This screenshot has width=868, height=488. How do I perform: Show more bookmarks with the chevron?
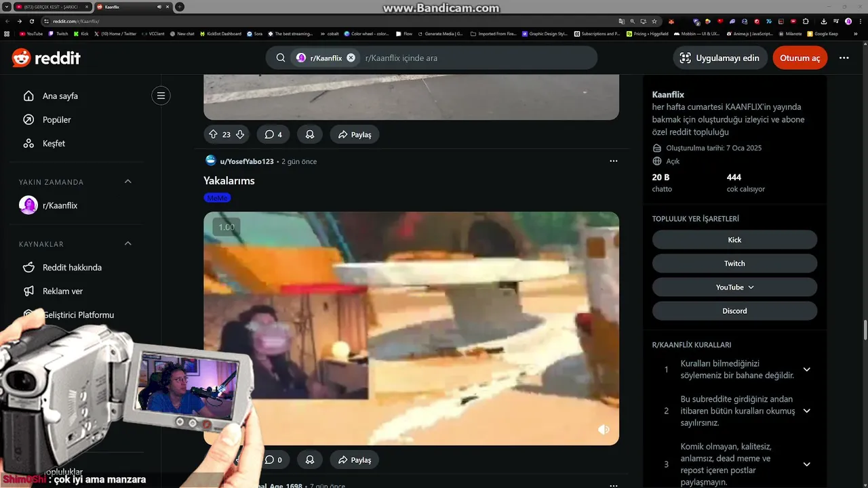(x=854, y=33)
